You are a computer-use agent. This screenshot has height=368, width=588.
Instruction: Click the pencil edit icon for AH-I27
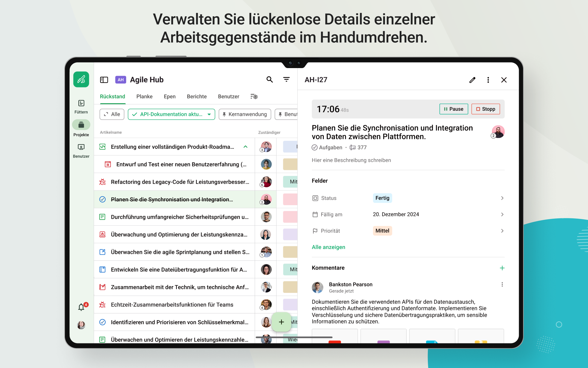(472, 80)
